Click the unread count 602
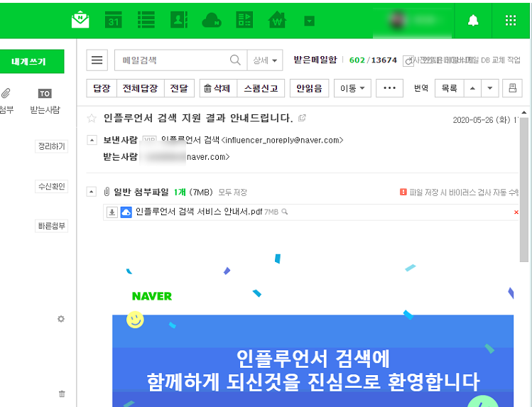The image size is (532, 407). (357, 60)
